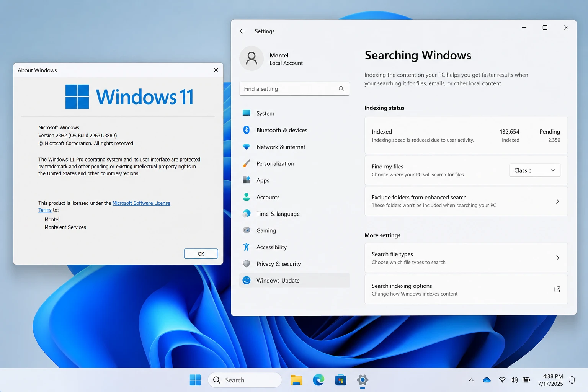Open Microsoft Store from the taskbar
Viewport: 588px width, 392px height.
pos(341,380)
